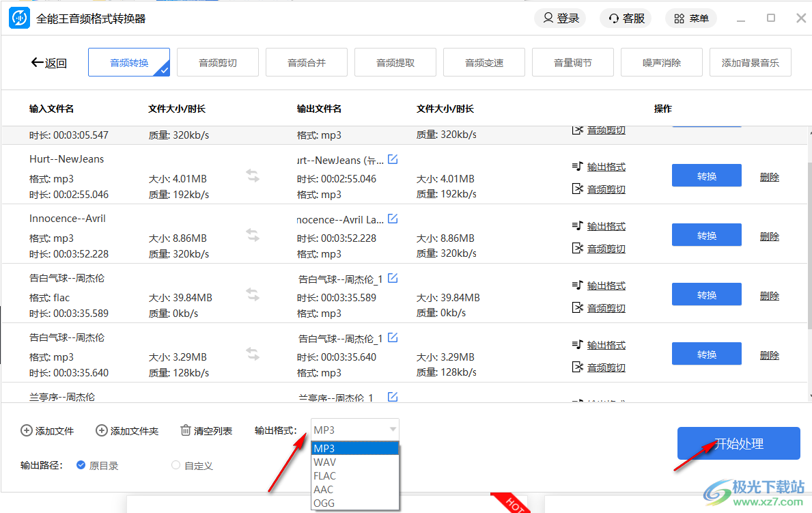This screenshot has height=513, width=812.
Task: Click the 添加文件 add files icon
Action: coord(25,431)
